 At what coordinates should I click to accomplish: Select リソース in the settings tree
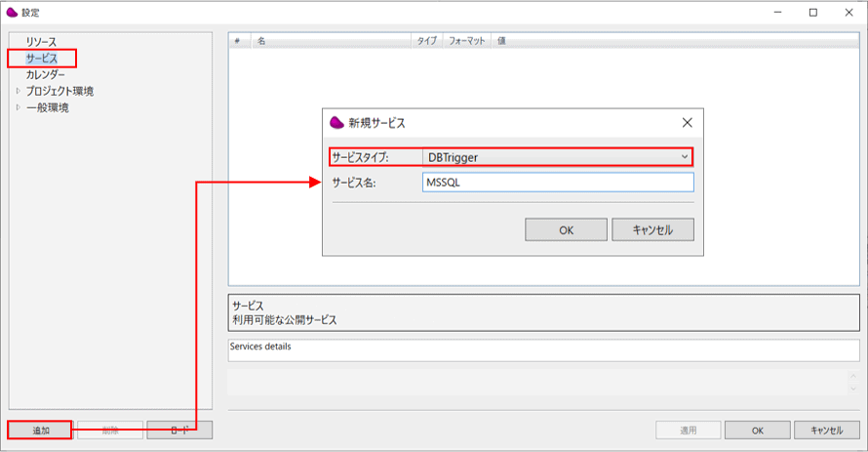pyautogui.click(x=41, y=43)
